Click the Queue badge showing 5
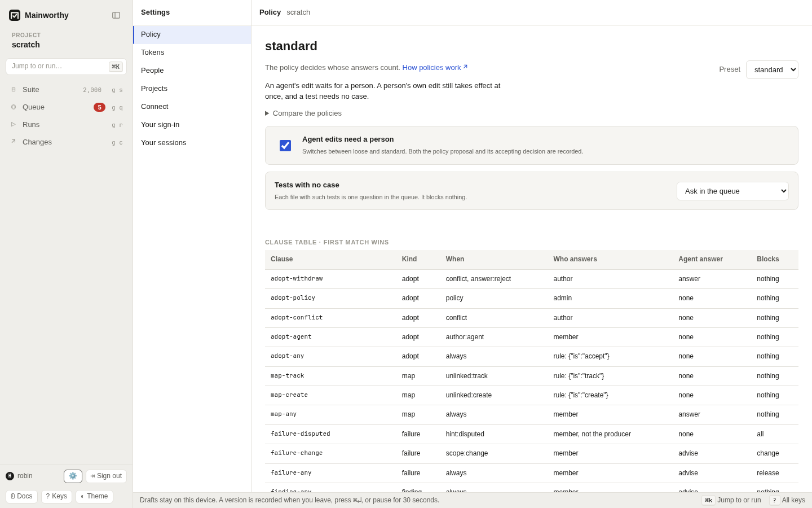Screen dimensions: 812x508 (x=99, y=107)
